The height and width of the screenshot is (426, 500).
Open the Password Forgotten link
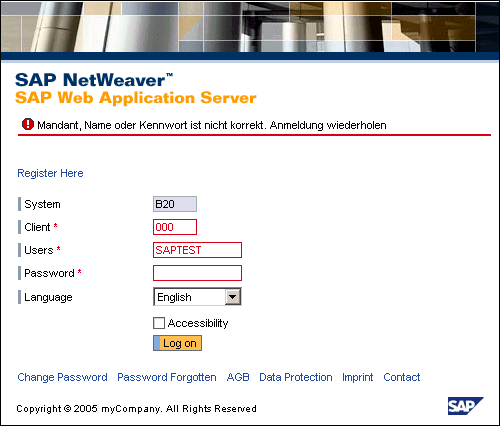[x=167, y=377]
